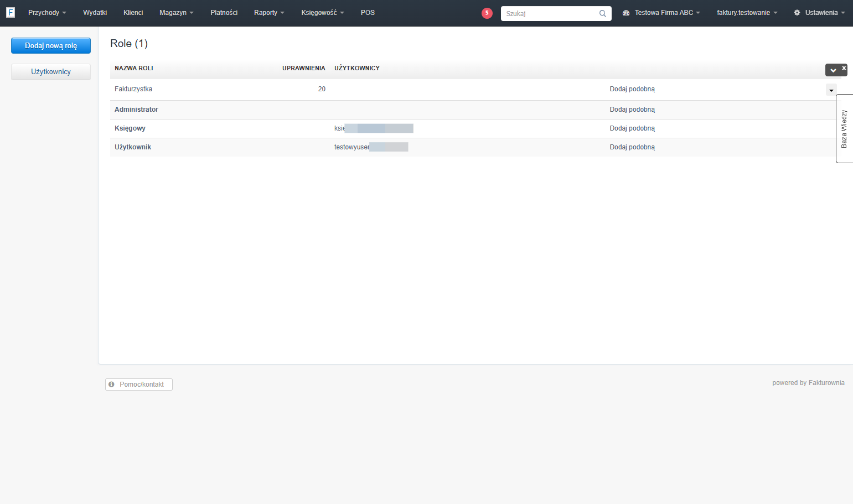Close the dark panel with its small x

(x=844, y=68)
